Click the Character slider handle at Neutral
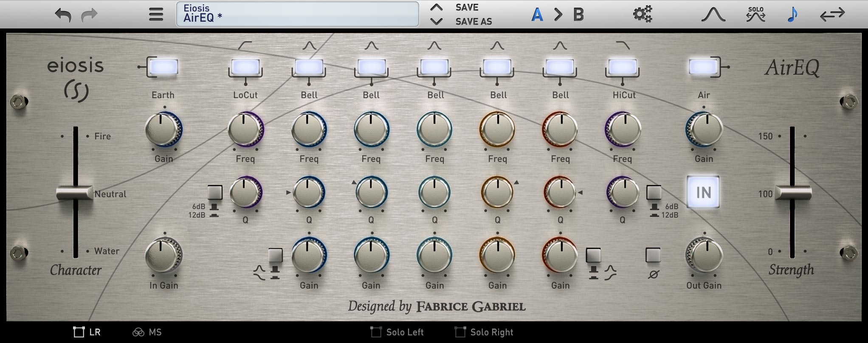The image size is (868, 343). 75,193
